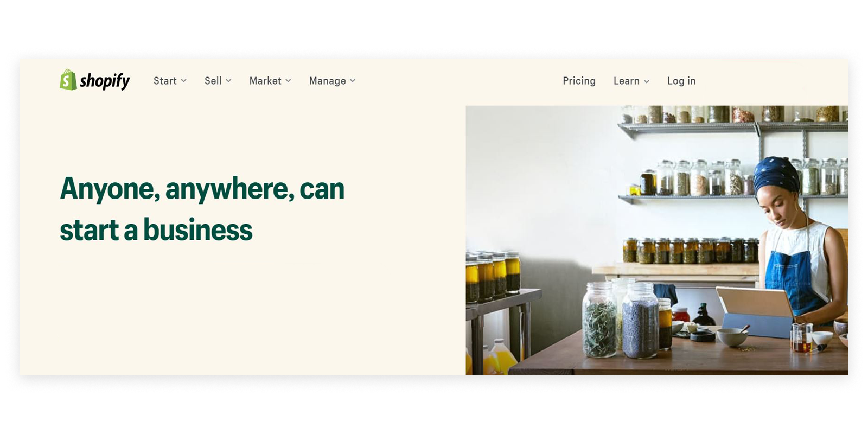The width and height of the screenshot is (868, 434).
Task: Click the Log in link
Action: point(681,81)
